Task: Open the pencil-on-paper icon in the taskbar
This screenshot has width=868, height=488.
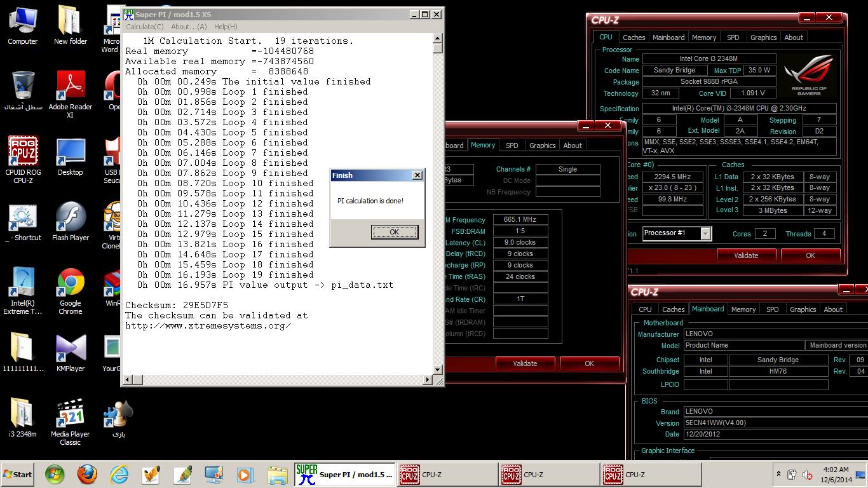Action: 151,475
